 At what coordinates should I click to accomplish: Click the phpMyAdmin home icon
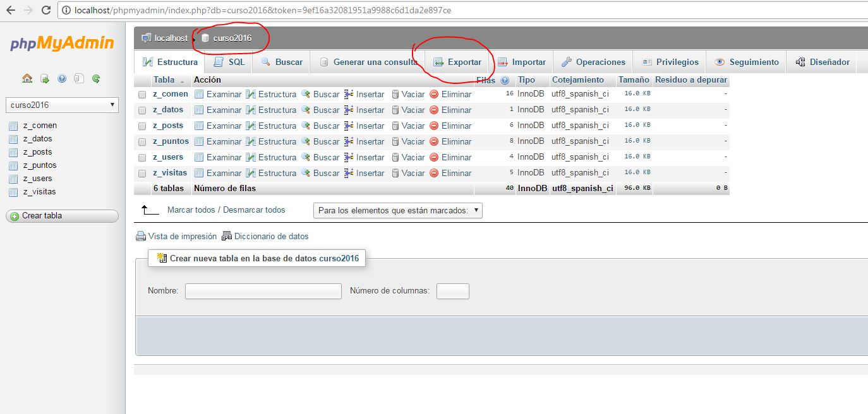[27, 78]
